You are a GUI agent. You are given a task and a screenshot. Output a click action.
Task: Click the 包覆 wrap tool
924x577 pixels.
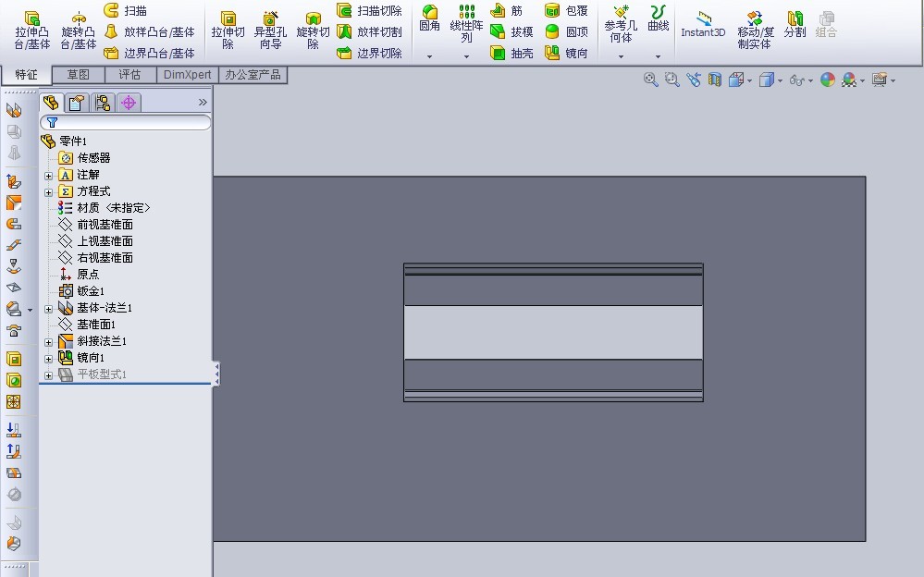click(566, 10)
